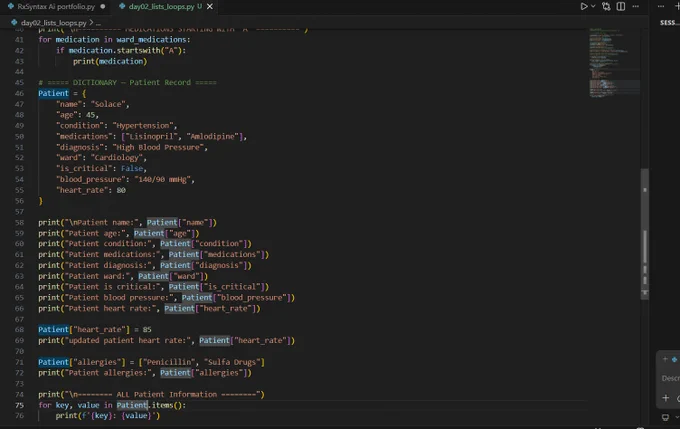Split the editor to the right

[x=621, y=7]
